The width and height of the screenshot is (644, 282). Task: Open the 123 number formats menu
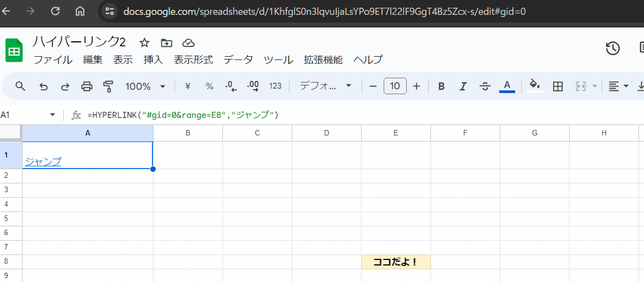point(275,86)
